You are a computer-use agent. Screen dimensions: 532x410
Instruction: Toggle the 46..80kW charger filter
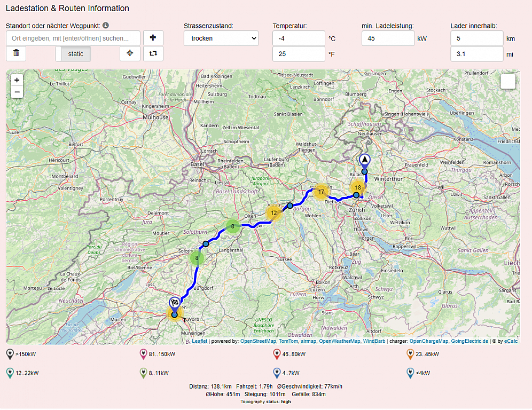click(x=277, y=354)
